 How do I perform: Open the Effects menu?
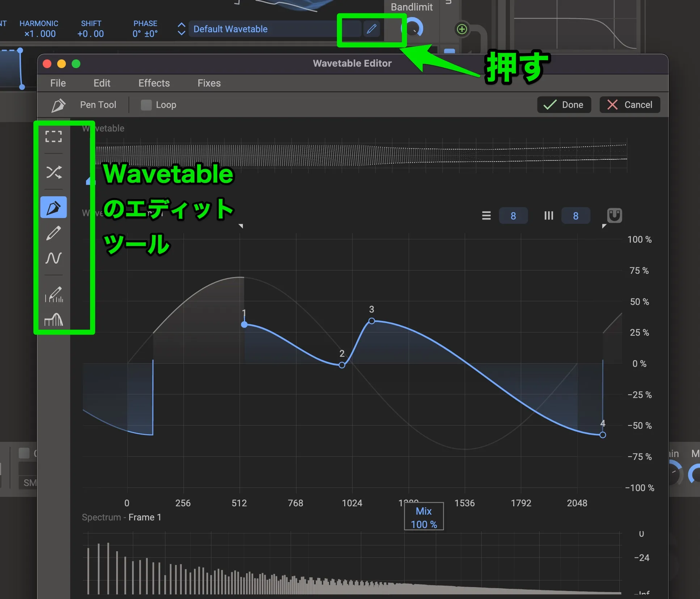154,83
